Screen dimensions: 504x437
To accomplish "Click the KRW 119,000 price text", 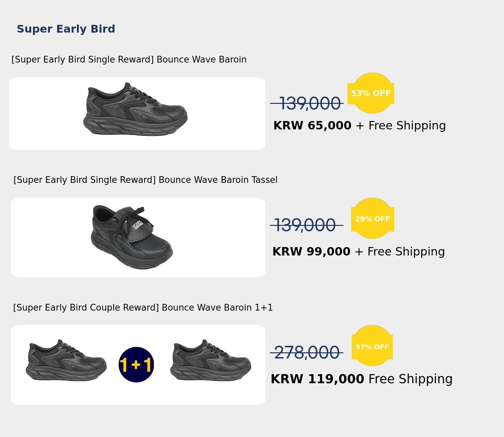I will pos(317,379).
